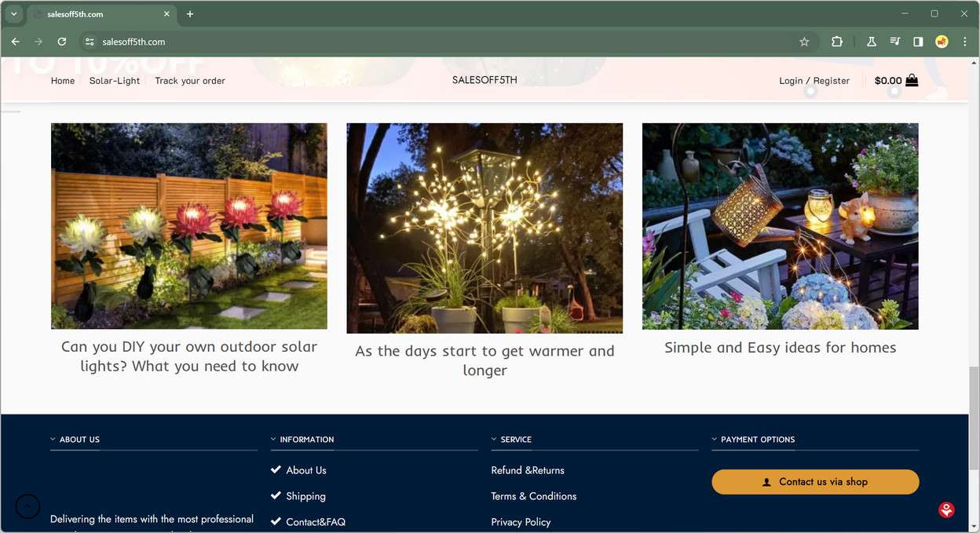Open the browser side panel icon
The image size is (980, 533).
[918, 42]
